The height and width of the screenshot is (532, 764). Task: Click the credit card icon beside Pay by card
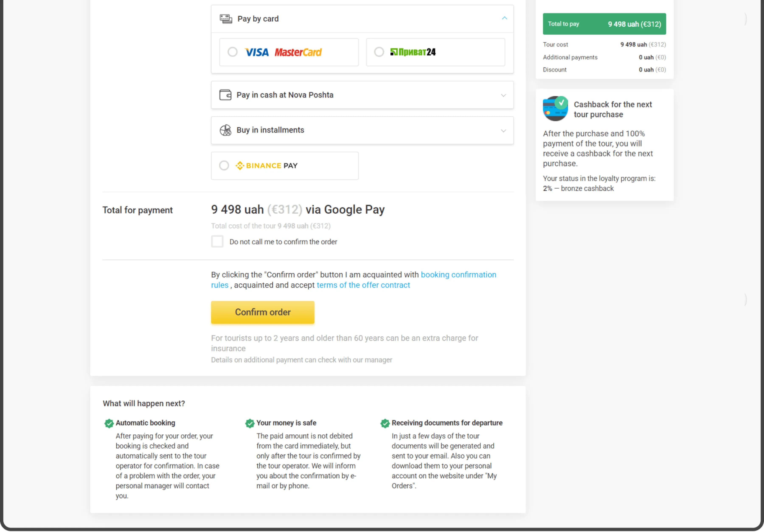pos(226,19)
